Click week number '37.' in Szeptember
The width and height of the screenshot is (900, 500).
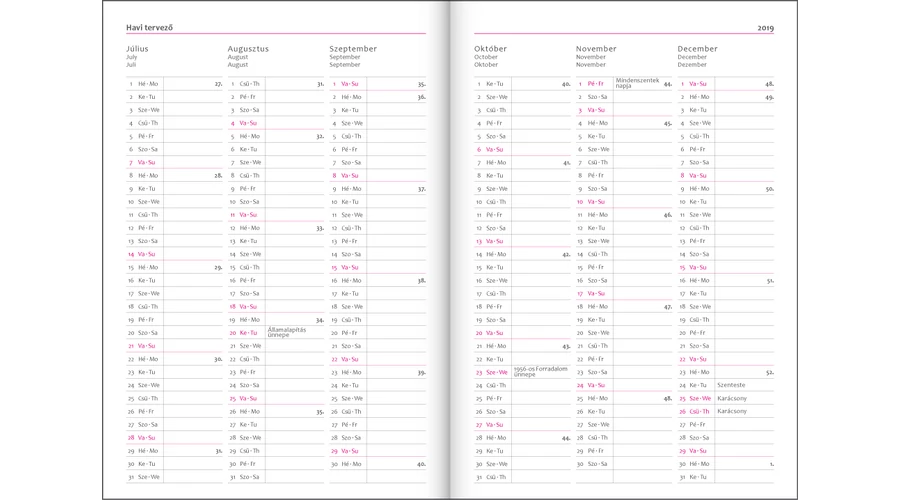[x=421, y=189]
